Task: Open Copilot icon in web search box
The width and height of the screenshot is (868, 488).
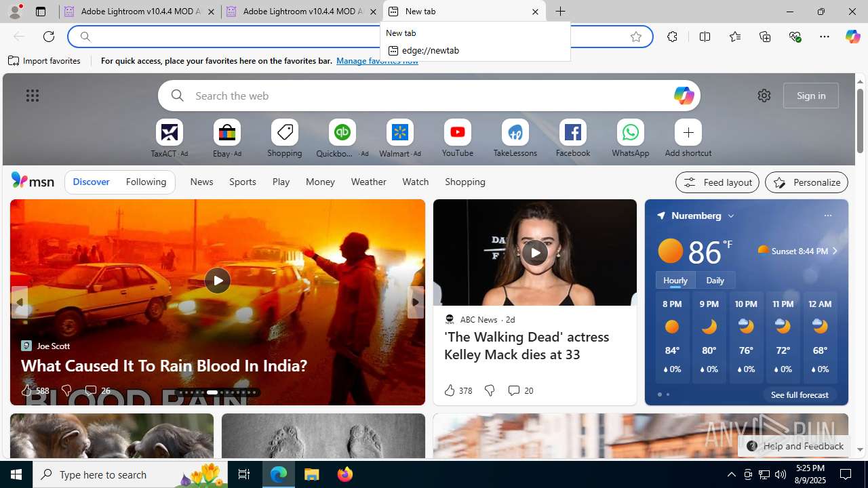Action: 684,96
